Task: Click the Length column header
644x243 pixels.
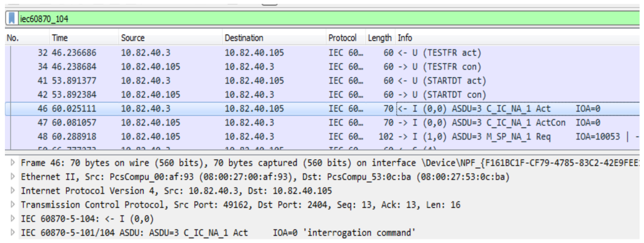Action: tap(379, 38)
